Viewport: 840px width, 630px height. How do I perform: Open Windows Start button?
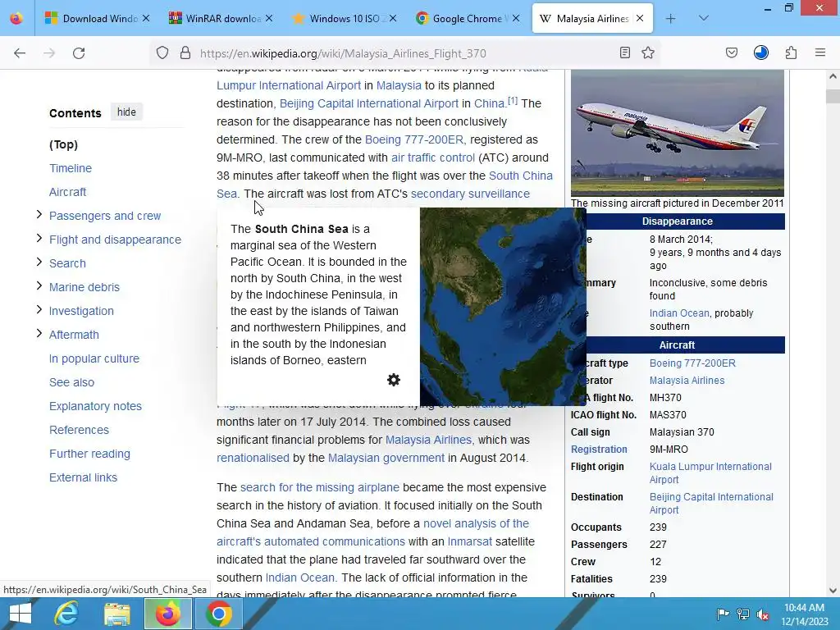coord(21,614)
